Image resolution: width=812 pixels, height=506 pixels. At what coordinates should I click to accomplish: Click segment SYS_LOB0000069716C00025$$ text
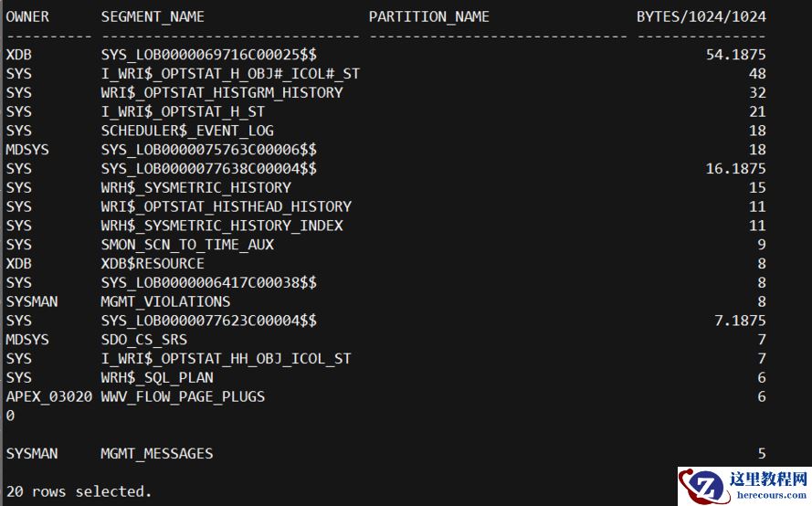coord(209,55)
